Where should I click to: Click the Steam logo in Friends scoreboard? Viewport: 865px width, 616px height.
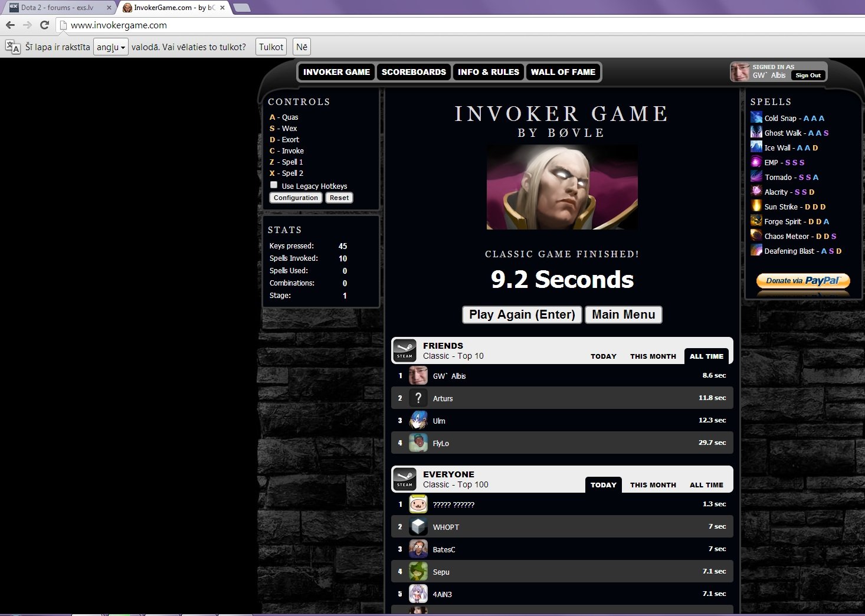tap(405, 350)
